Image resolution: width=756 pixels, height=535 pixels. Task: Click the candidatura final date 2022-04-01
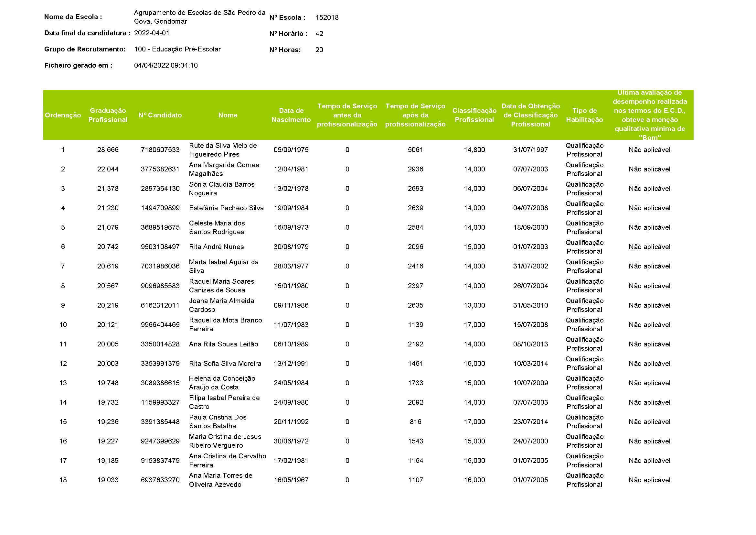[152, 33]
